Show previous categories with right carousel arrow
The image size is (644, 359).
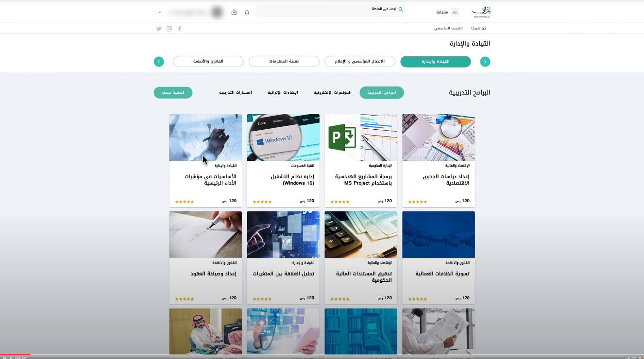[485, 62]
